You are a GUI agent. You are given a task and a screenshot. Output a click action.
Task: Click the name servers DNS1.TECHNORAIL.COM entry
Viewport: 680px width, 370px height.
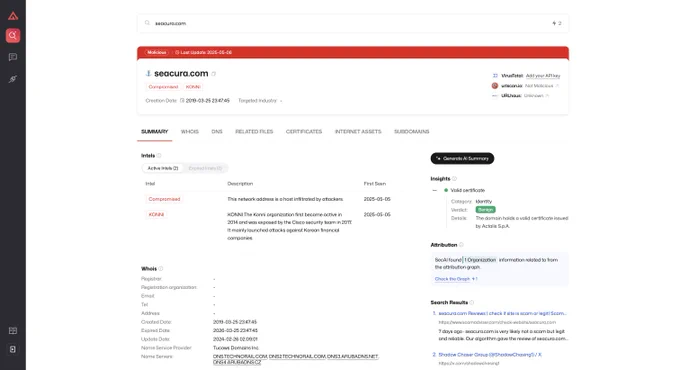(x=240, y=357)
